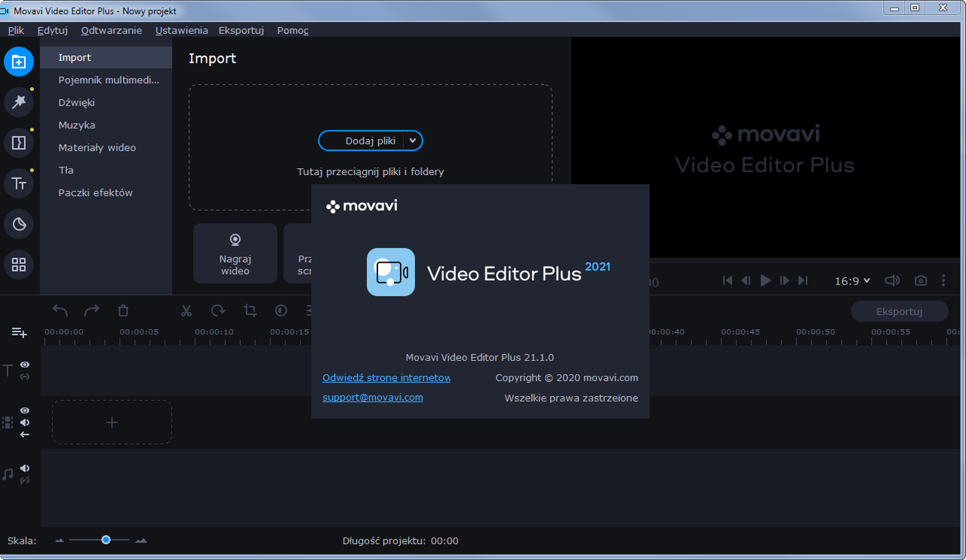Click the Skala zoom slider handle

[106, 540]
